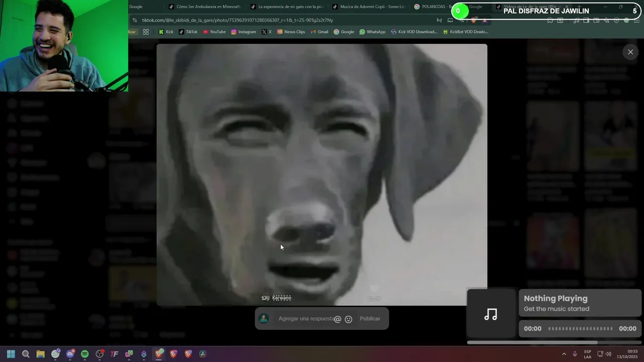Open the Windows Start menu
Screen dimensions: 644x362
(11, 354)
